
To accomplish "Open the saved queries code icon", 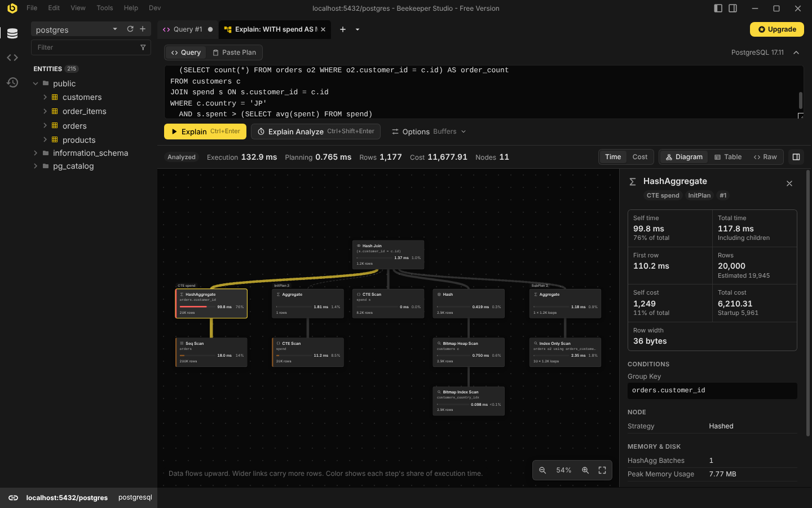I will point(12,58).
